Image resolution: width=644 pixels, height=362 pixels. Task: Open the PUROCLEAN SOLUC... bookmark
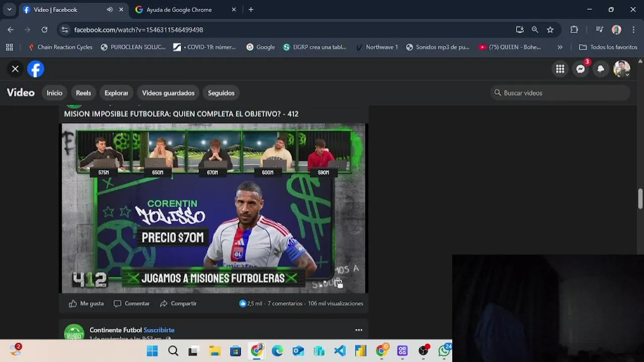133,47
